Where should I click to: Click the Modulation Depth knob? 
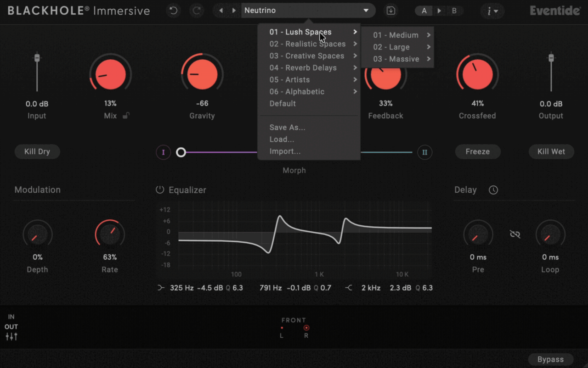(38, 235)
